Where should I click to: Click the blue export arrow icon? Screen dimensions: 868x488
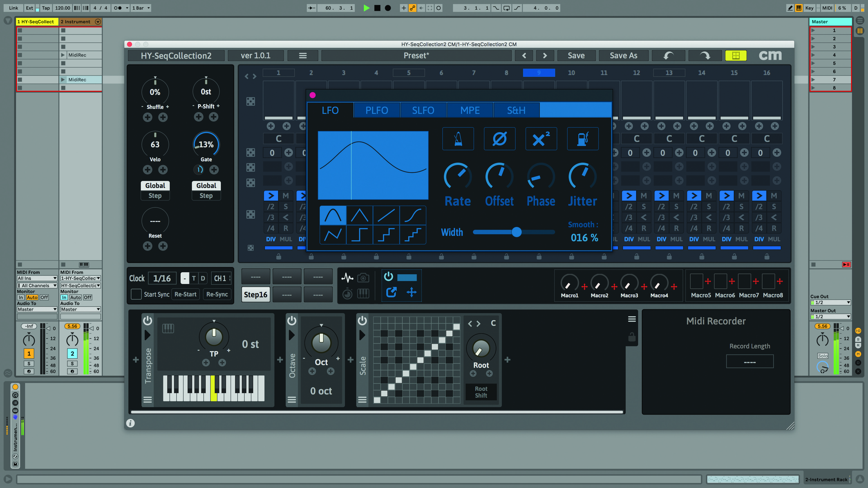[x=391, y=292]
